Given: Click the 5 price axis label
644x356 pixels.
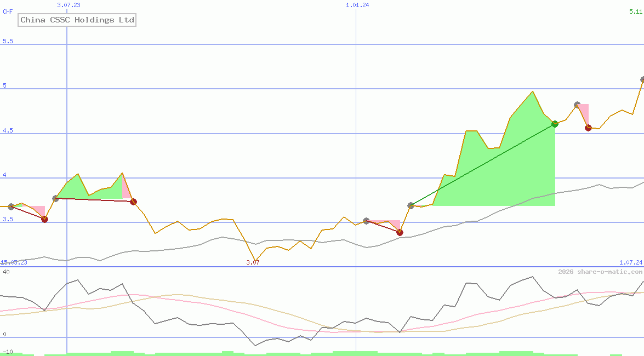Looking at the screenshot, I should (4, 85).
